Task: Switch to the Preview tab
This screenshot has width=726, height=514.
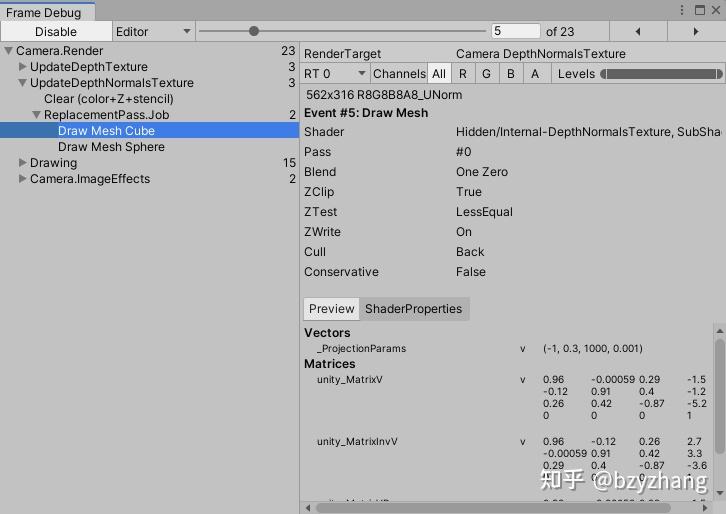Action: 332,309
